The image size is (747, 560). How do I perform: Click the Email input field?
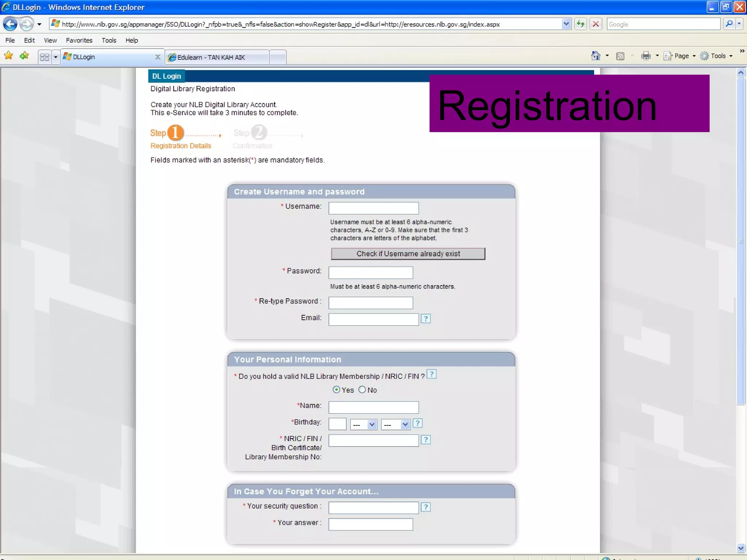coord(373,319)
